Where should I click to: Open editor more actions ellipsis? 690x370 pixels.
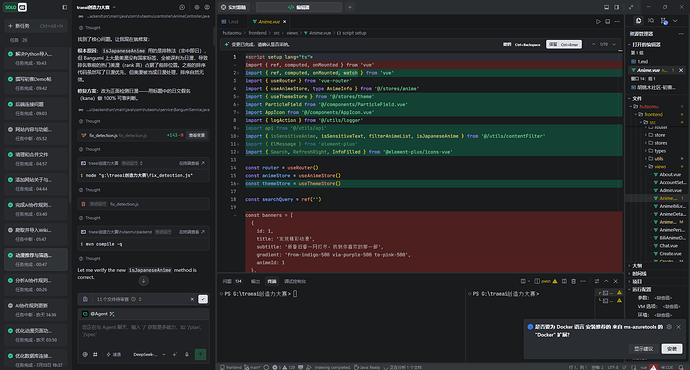[x=617, y=22]
